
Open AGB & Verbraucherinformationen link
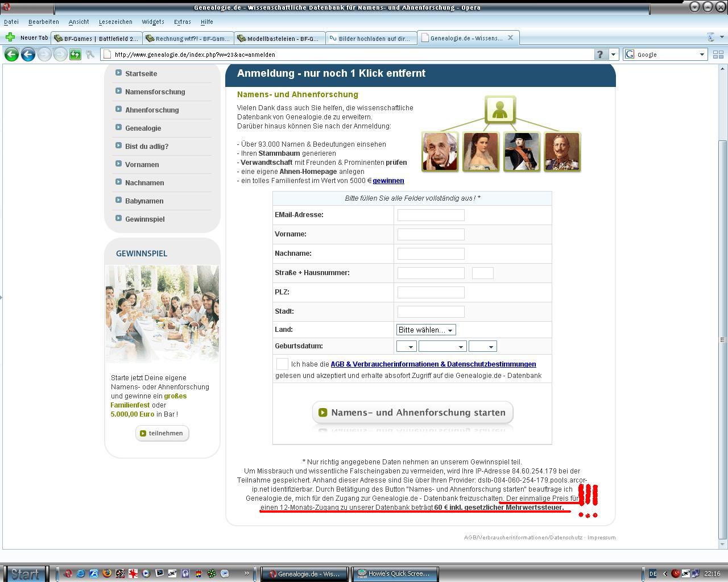click(x=433, y=364)
